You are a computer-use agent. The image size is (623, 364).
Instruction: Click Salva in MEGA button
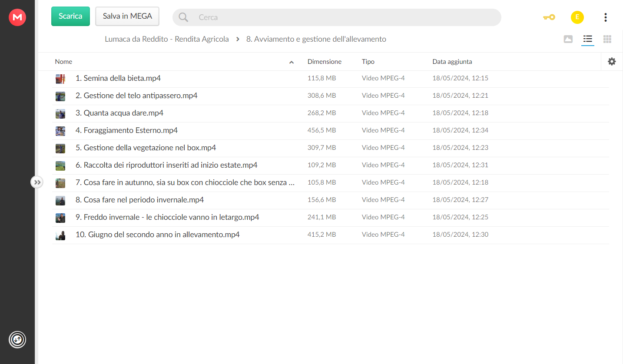tap(127, 16)
